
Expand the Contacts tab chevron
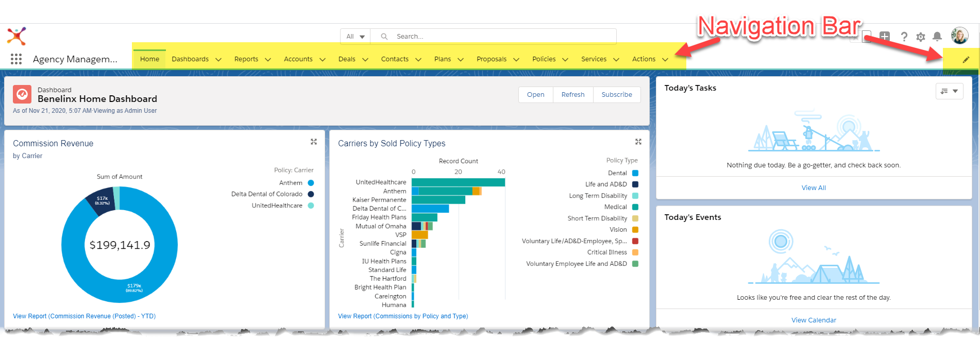[418, 59]
